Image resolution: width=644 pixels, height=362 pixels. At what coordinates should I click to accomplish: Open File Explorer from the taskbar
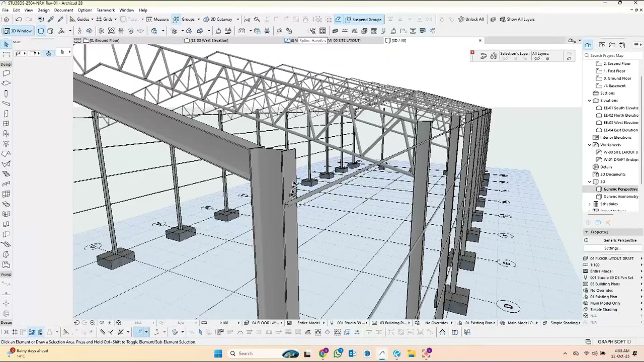click(x=411, y=353)
